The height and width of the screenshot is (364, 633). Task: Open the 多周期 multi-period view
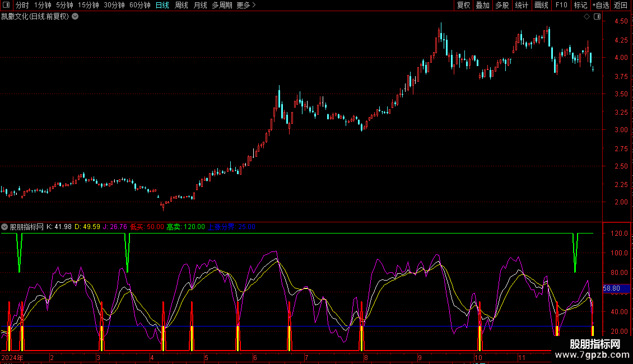222,5
